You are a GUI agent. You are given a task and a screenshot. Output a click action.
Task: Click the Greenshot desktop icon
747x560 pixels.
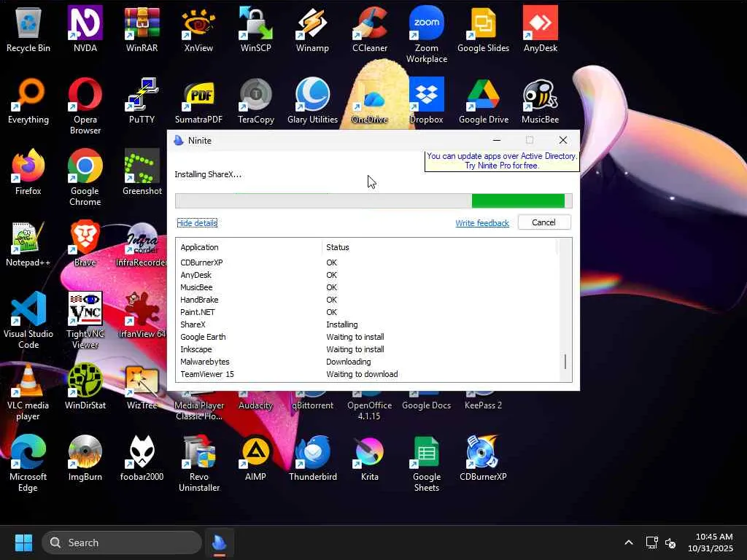142,172
